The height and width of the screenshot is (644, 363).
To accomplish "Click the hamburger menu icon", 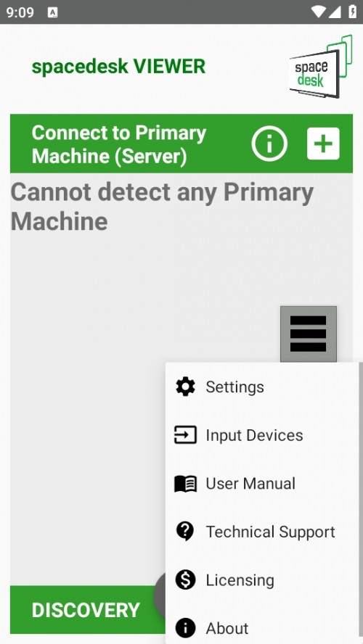I will click(x=309, y=334).
